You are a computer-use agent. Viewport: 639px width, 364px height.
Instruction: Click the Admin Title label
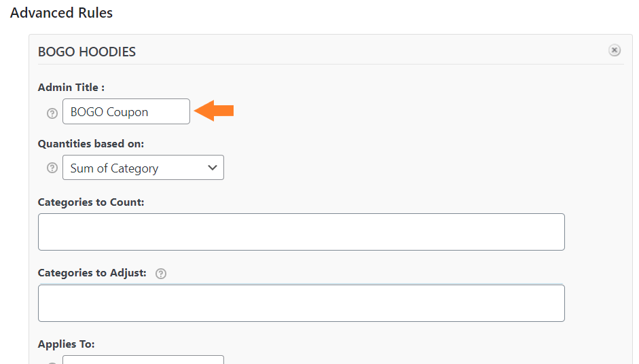71,87
